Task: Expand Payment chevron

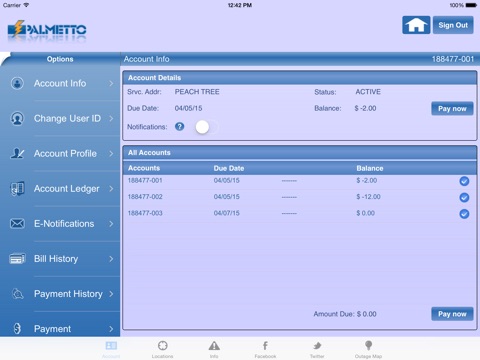Action: (x=111, y=329)
